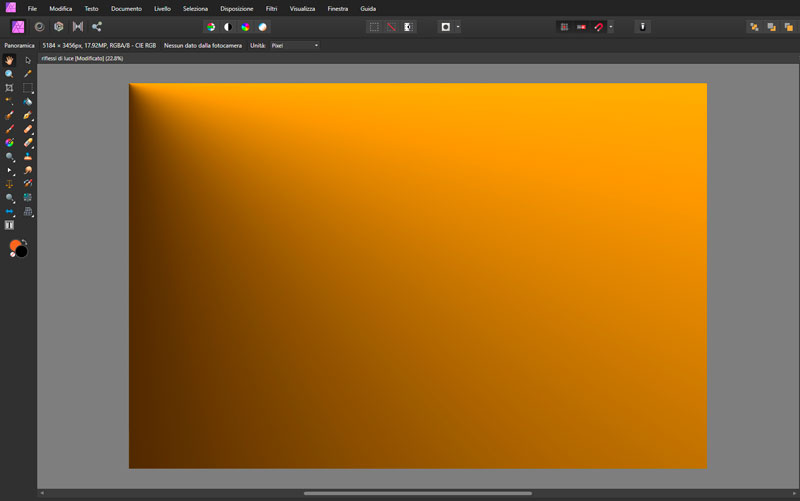
Task: Click the orange primary colour swatch
Action: coord(14,245)
